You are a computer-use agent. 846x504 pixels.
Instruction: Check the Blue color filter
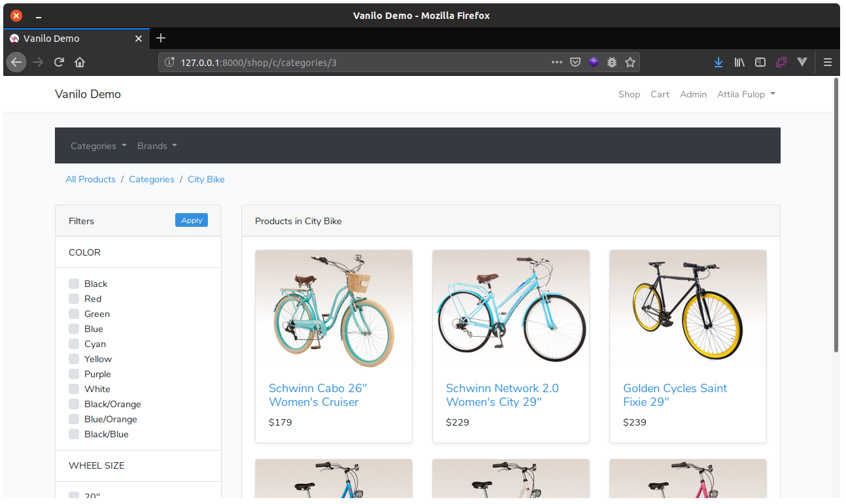pos(74,329)
